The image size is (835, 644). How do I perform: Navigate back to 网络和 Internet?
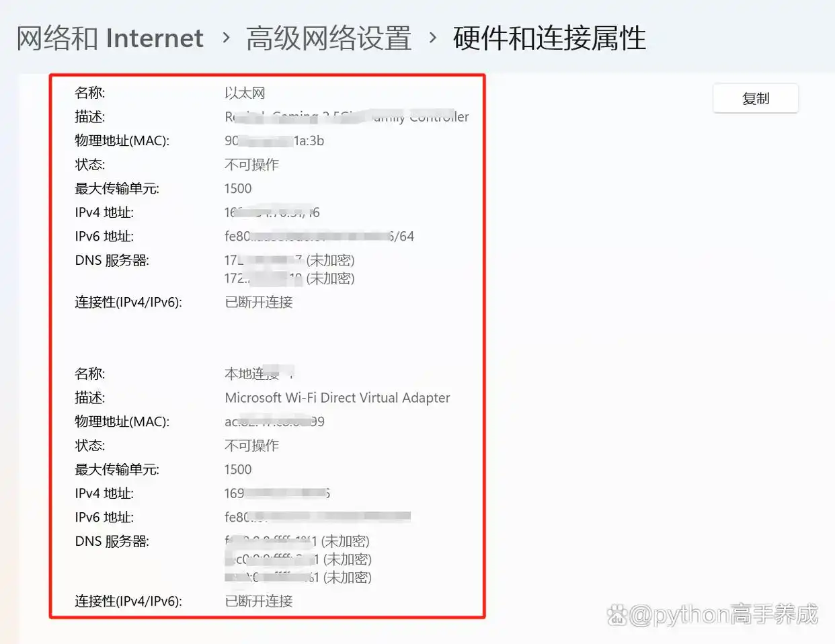tap(109, 38)
